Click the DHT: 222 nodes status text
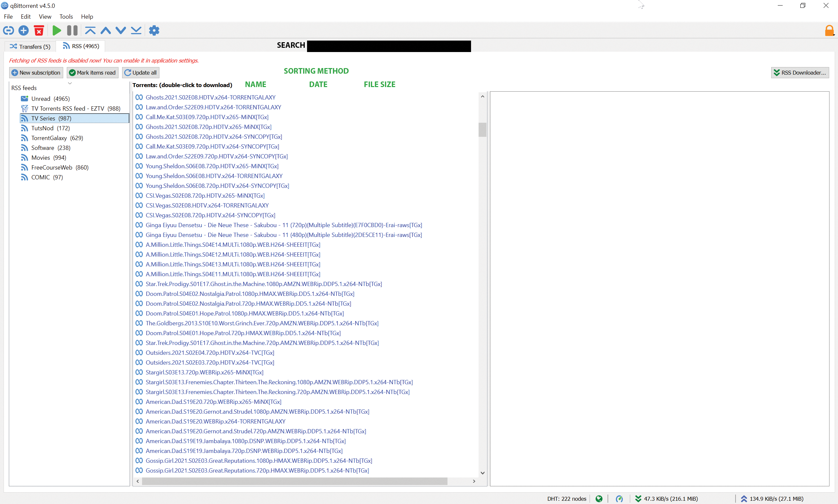This screenshot has height=504, width=838. pyautogui.click(x=567, y=498)
